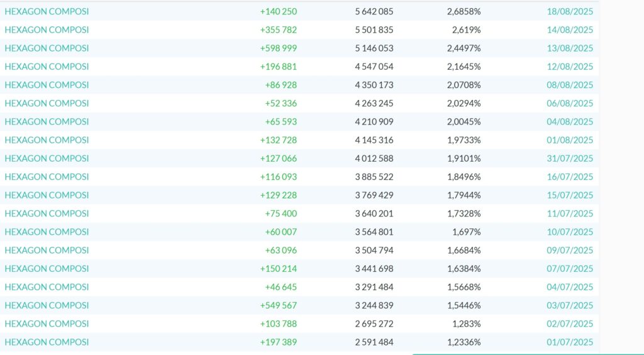Open HEXAGON COMPOSI link in 08/08/2025 row

click(x=47, y=85)
